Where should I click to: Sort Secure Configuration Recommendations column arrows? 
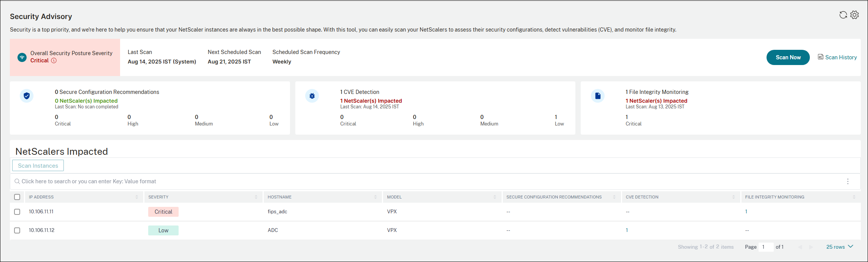click(x=614, y=197)
